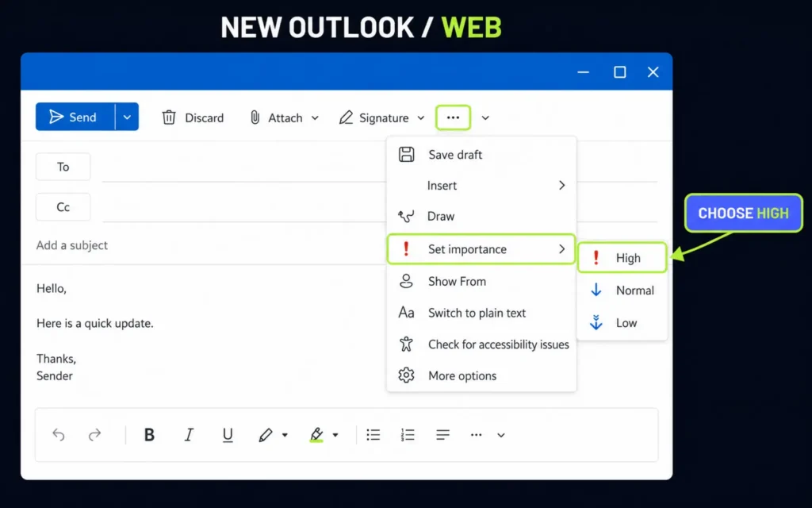This screenshot has width=812, height=508.
Task: Maximize the compose window
Action: click(x=620, y=72)
